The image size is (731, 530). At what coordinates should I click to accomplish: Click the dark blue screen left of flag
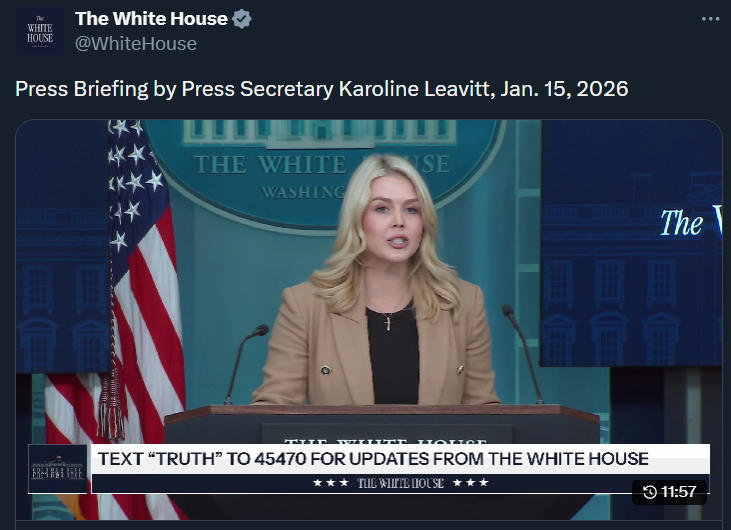pyautogui.click(x=62, y=247)
